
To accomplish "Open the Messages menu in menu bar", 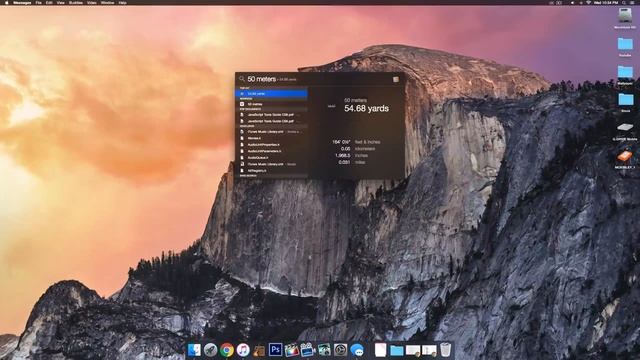I will coord(22,2).
